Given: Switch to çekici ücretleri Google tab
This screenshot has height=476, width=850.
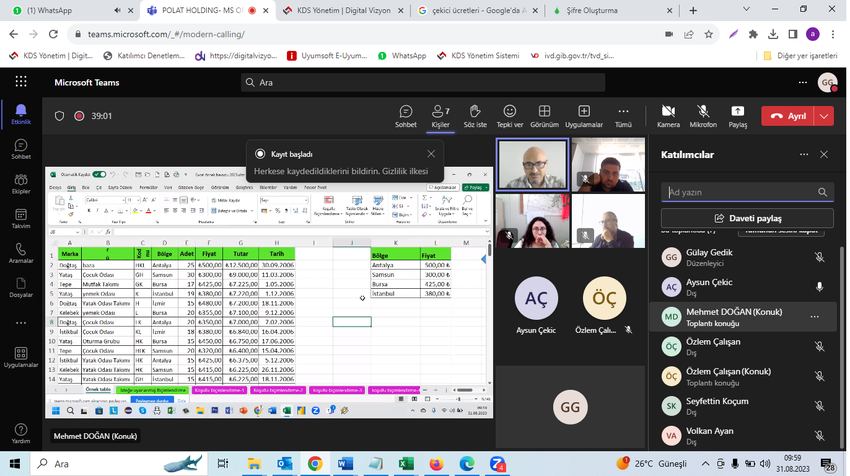Looking at the screenshot, I should point(477,10).
